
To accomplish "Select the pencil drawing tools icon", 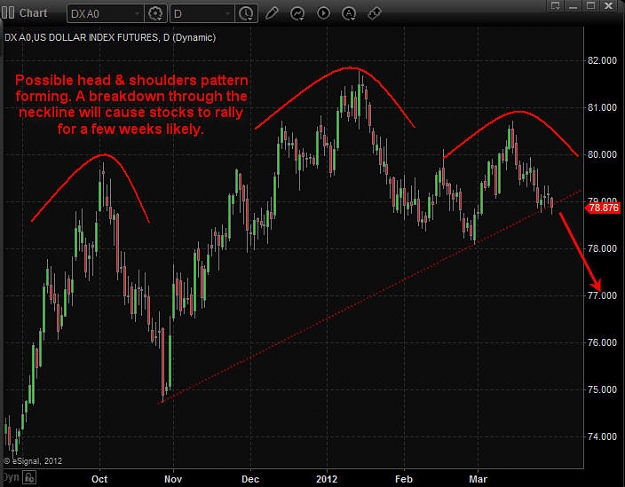I will click(x=272, y=13).
